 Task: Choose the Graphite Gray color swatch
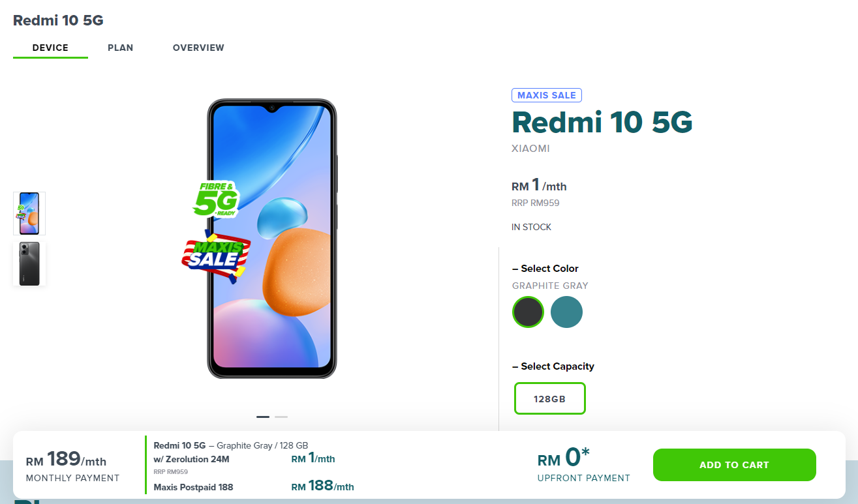pyautogui.click(x=528, y=312)
